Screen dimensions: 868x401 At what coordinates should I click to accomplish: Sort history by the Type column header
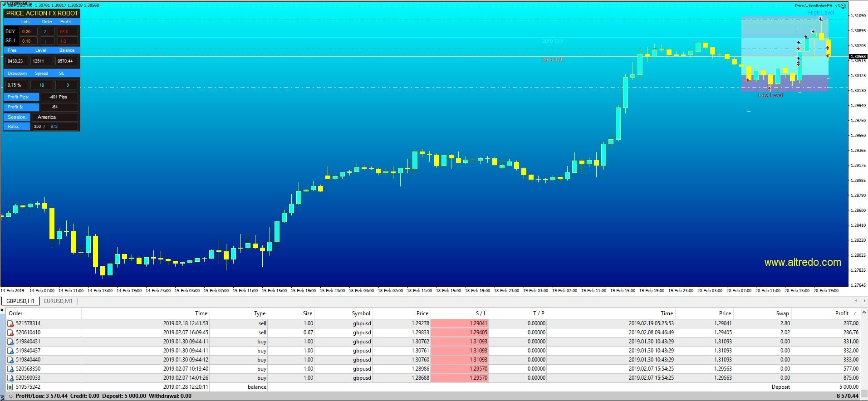coord(260,313)
